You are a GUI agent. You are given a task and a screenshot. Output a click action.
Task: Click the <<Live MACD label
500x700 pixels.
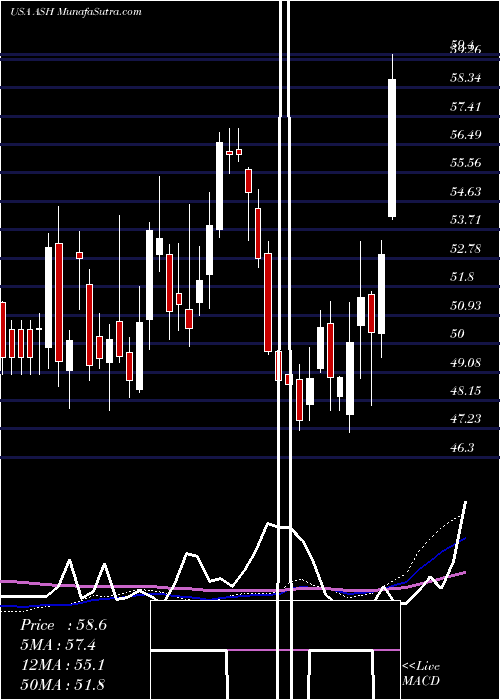421,674
